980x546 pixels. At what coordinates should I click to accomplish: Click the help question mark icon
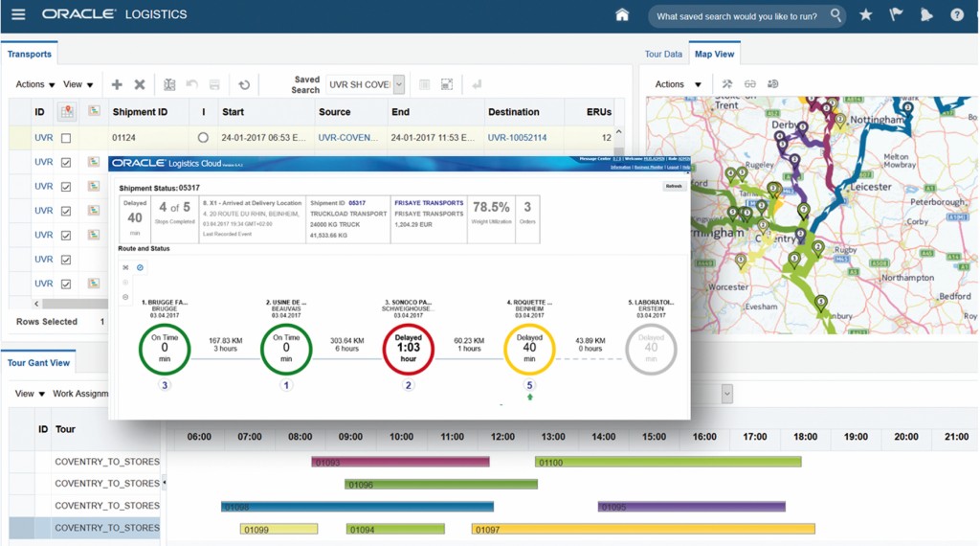click(956, 15)
